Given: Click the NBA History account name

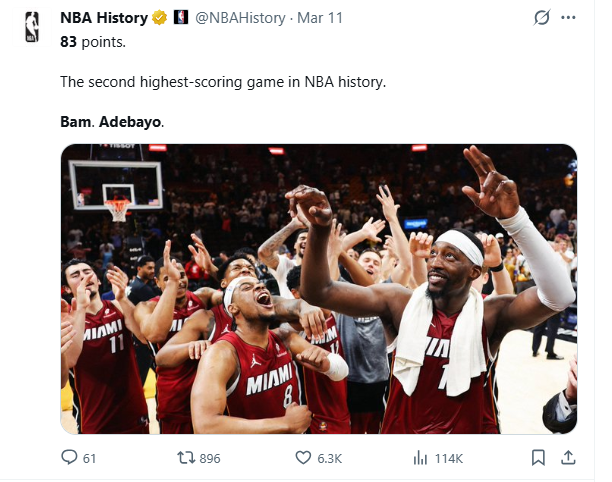Looking at the screenshot, I should tap(103, 18).
